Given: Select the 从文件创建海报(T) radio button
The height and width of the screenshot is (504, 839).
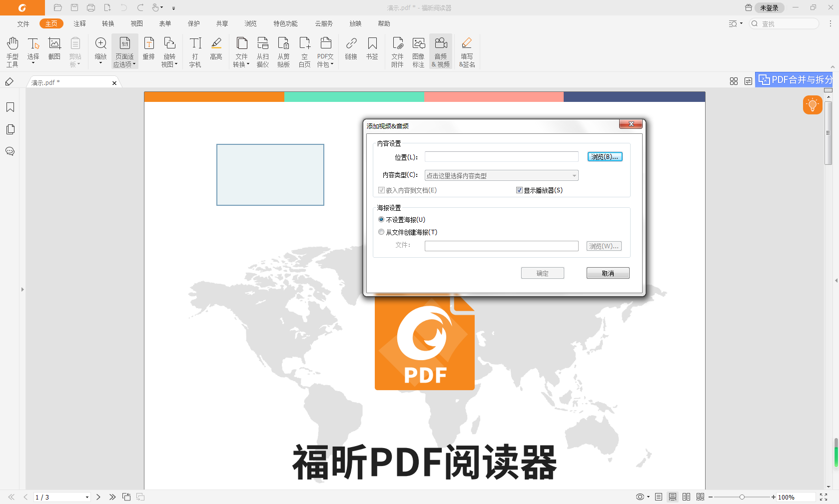Looking at the screenshot, I should (381, 232).
